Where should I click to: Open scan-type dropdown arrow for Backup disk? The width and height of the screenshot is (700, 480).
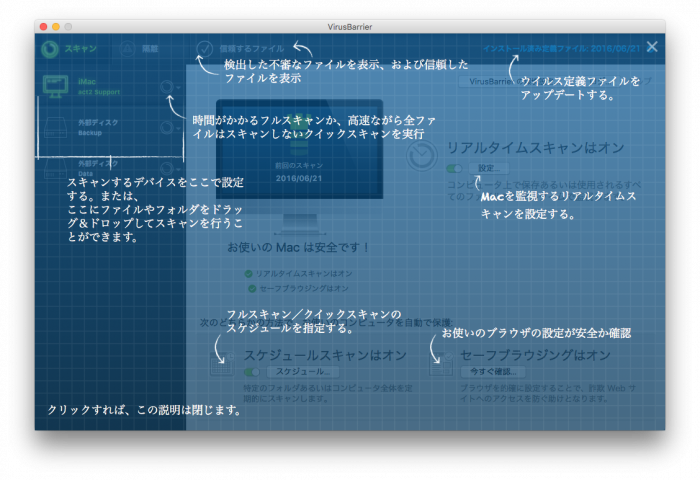point(178,128)
